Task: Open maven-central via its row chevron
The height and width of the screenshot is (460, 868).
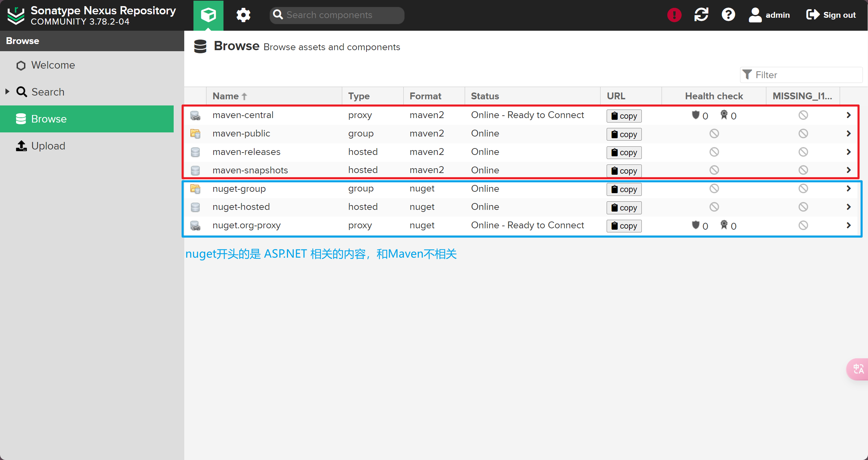Action: pos(849,115)
